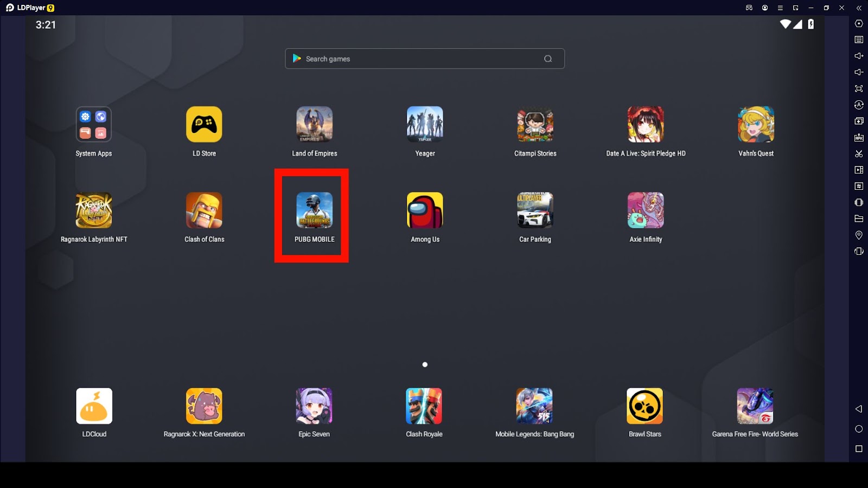Click the gamepad icon in title bar
Image resolution: width=868 pixels, height=488 pixels.
click(749, 8)
